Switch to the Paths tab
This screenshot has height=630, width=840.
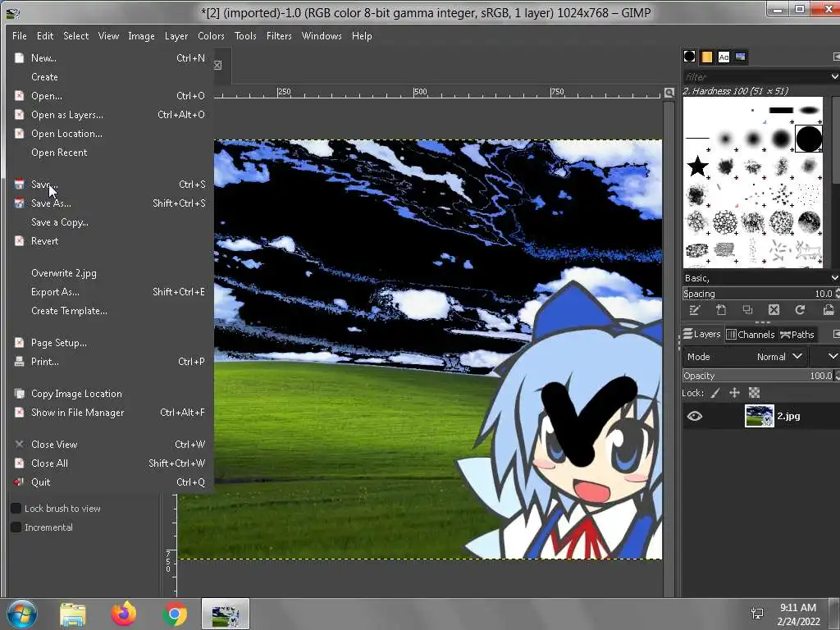coord(797,335)
